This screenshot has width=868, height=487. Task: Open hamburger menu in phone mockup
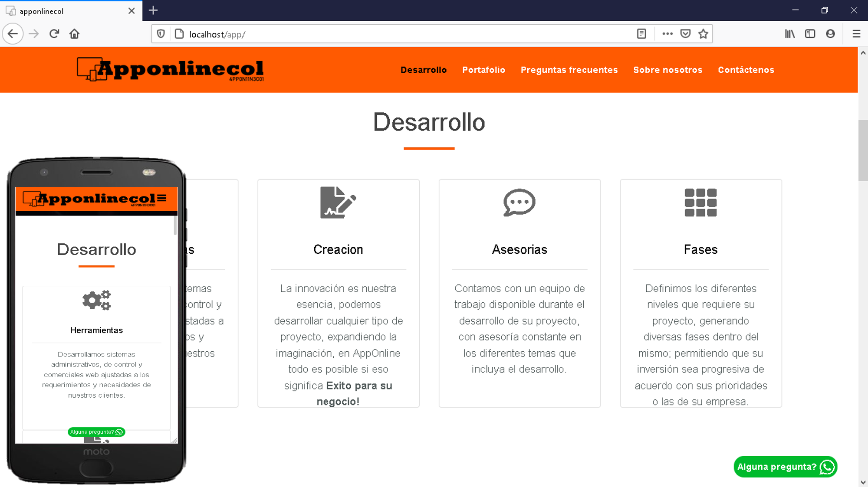[x=162, y=198]
